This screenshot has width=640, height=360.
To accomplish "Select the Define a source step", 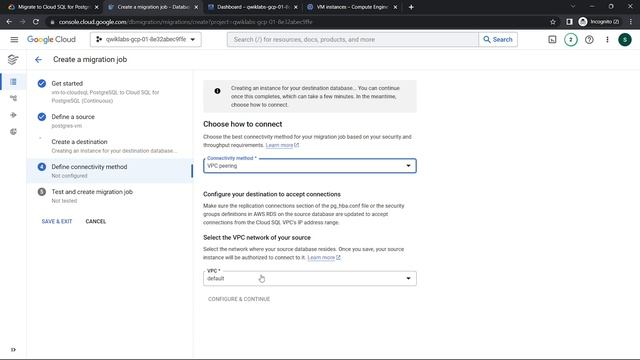I will pyautogui.click(x=110, y=121).
